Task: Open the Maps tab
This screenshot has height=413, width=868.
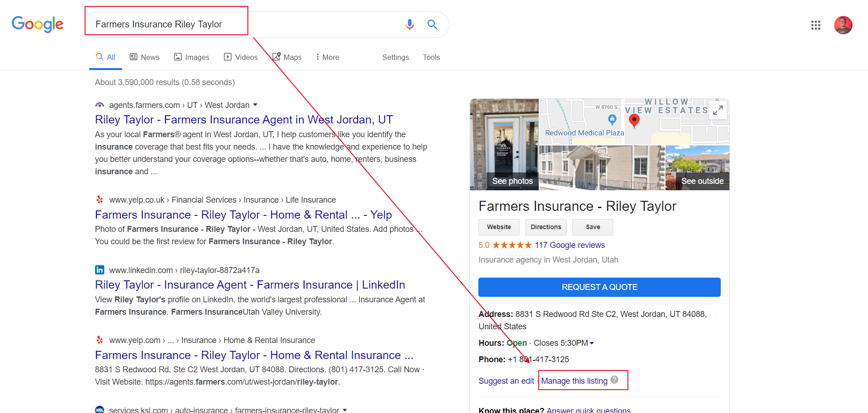Action: pyautogui.click(x=287, y=57)
